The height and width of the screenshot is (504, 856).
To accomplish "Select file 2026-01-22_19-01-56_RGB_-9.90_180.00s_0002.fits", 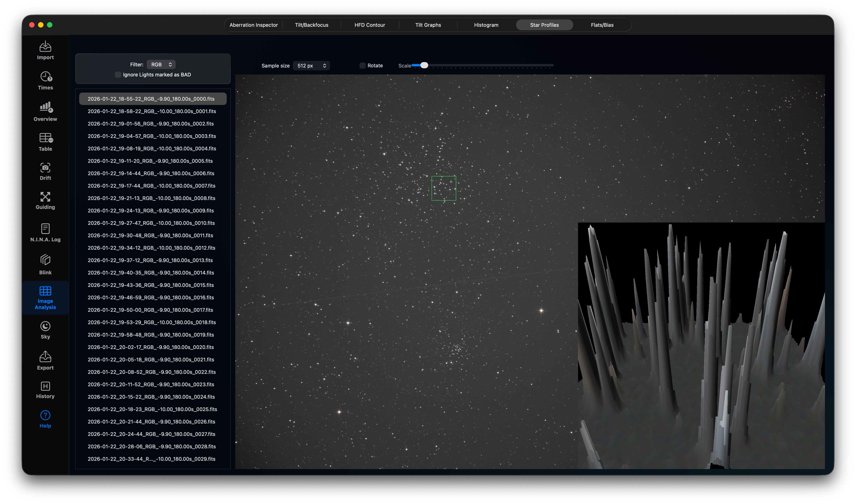I will tap(153, 124).
